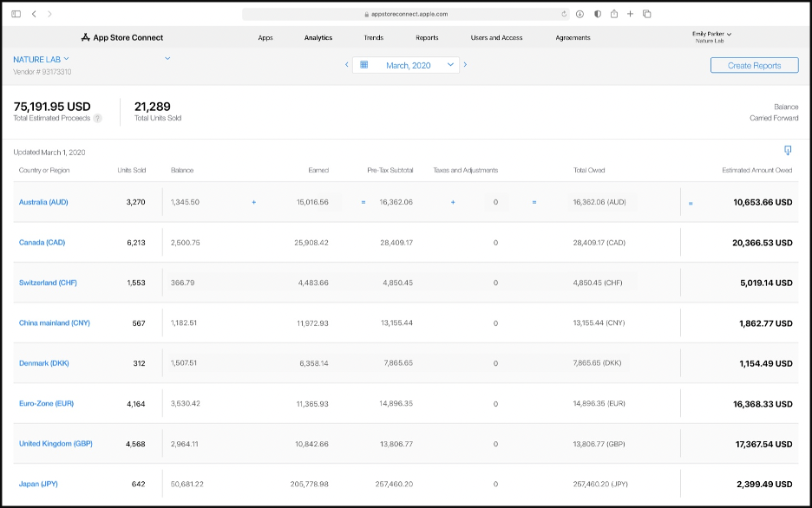This screenshot has height=508, width=812.
Task: Open the March, 2020 month dropdown
Action: point(449,64)
